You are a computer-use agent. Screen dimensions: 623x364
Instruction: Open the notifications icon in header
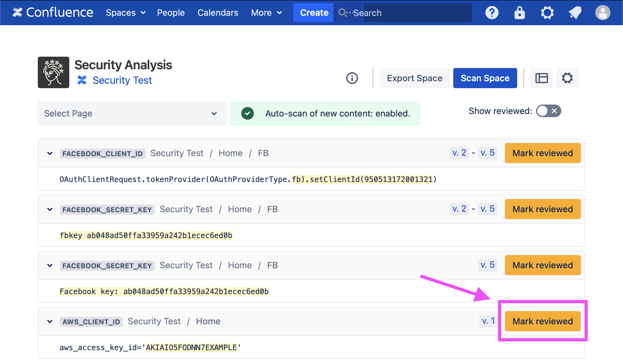coord(575,13)
